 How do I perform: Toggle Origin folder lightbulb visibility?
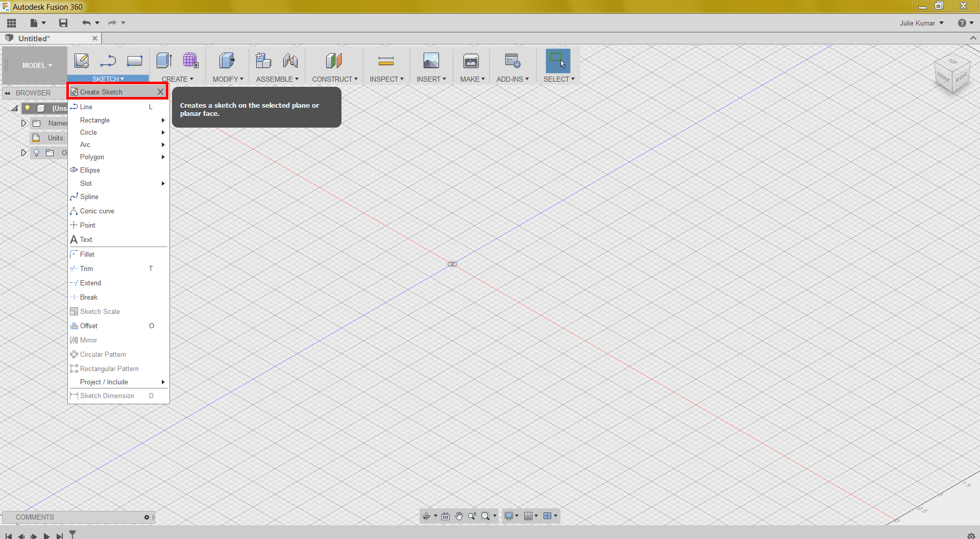click(36, 153)
